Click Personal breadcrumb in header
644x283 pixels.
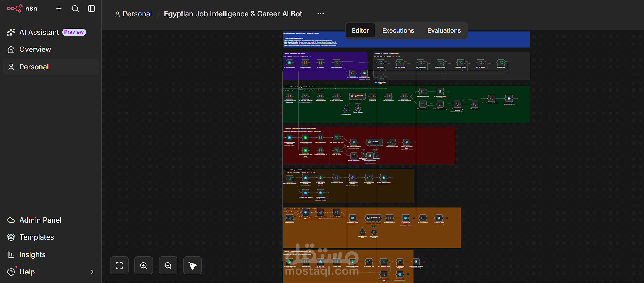pos(133,14)
